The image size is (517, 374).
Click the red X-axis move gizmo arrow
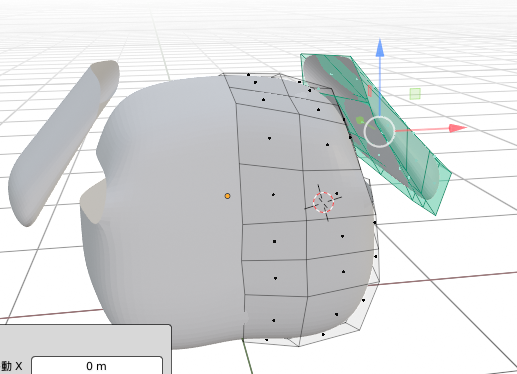(x=457, y=128)
